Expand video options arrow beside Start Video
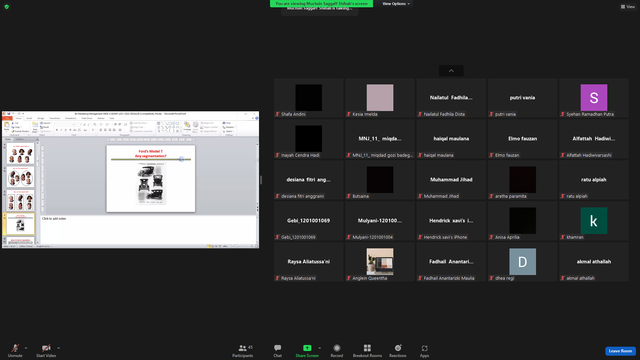Viewport: 640px width, 360px height. point(58,348)
